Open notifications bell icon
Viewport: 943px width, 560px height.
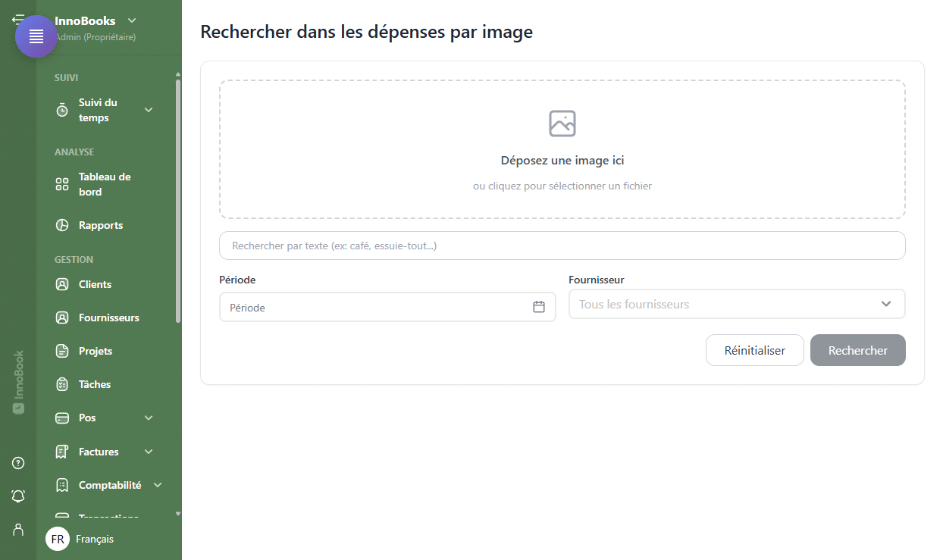(18, 496)
